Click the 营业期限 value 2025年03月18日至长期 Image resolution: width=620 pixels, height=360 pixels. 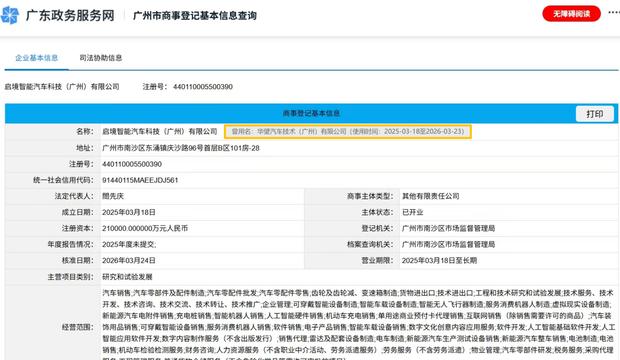pyautogui.click(x=439, y=261)
